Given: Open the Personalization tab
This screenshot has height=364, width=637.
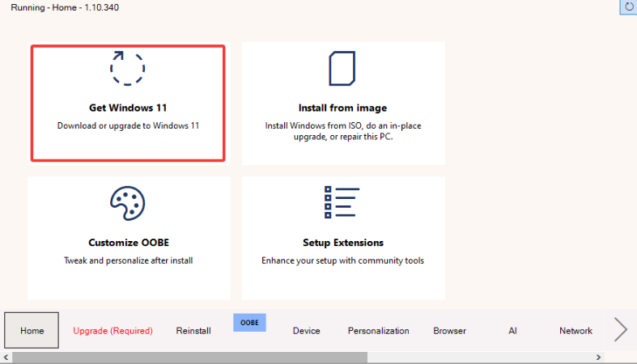Looking at the screenshot, I should [x=378, y=331].
